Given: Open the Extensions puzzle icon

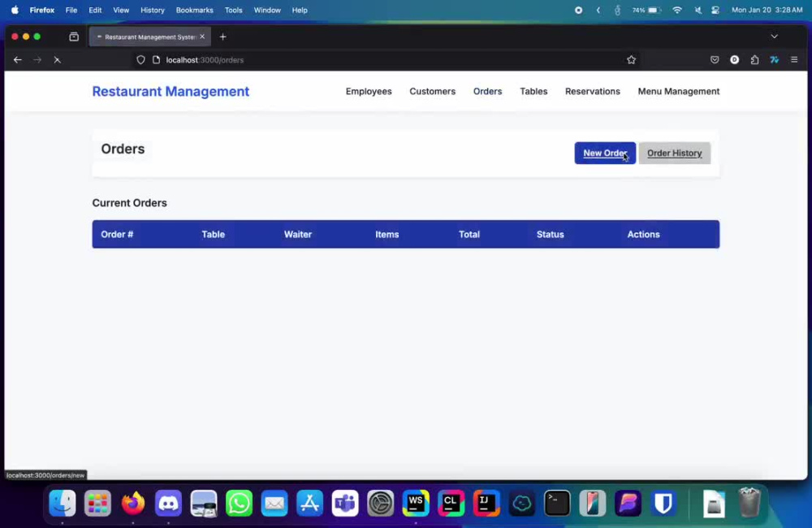Looking at the screenshot, I should tap(754, 59).
